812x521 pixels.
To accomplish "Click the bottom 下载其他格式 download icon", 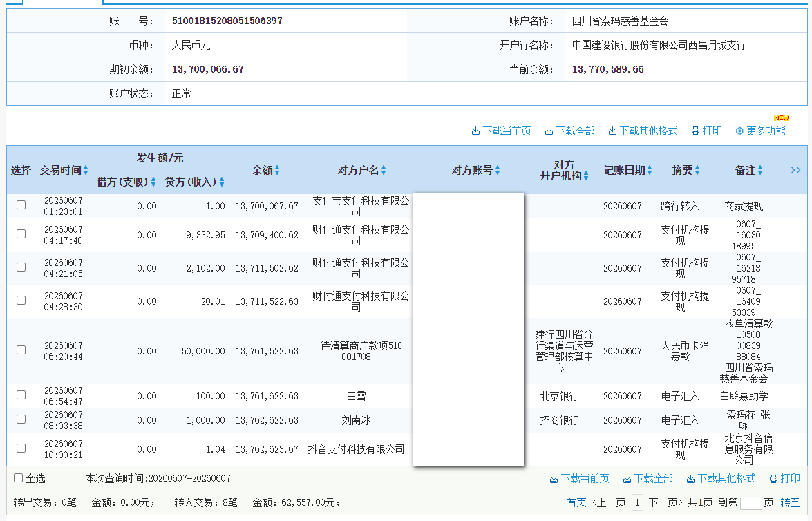I will (x=690, y=479).
